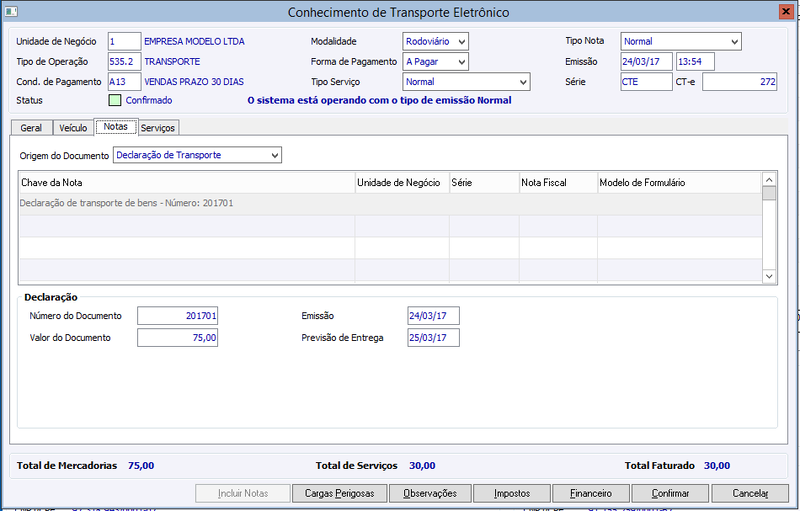Expand the Forma de Pagamento combo box

pos(435,62)
